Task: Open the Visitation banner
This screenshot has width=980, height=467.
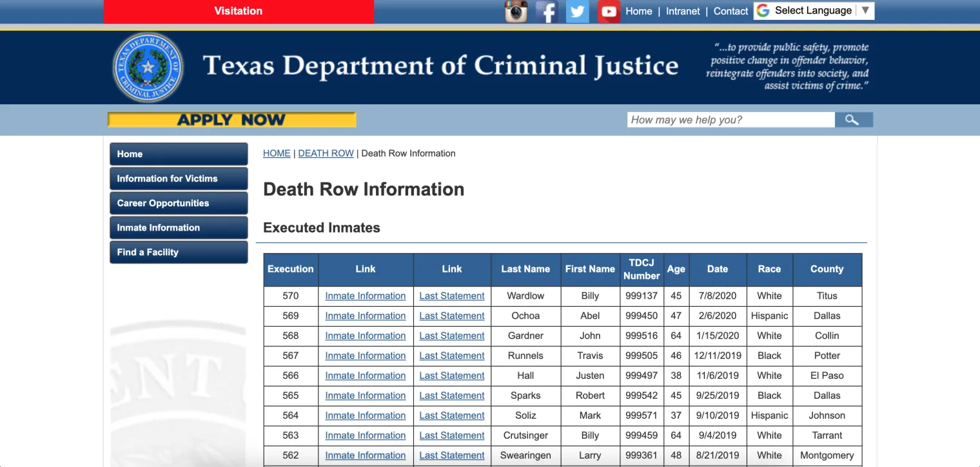Action: 239,11
